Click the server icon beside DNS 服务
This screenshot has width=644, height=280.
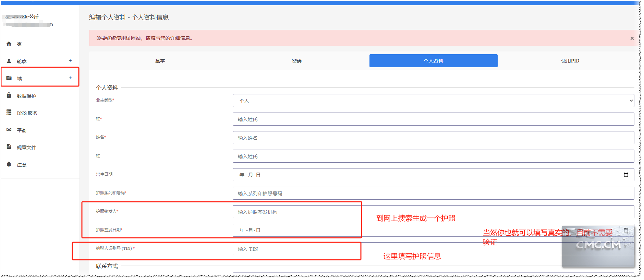[x=9, y=112]
